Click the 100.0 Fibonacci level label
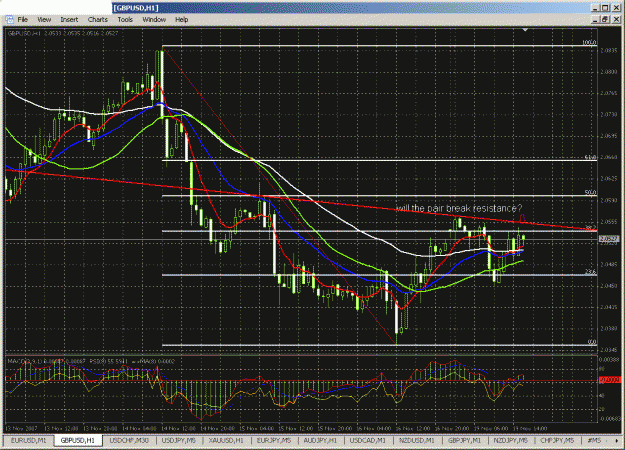Viewport: 625px width, 450px height. coord(589,43)
